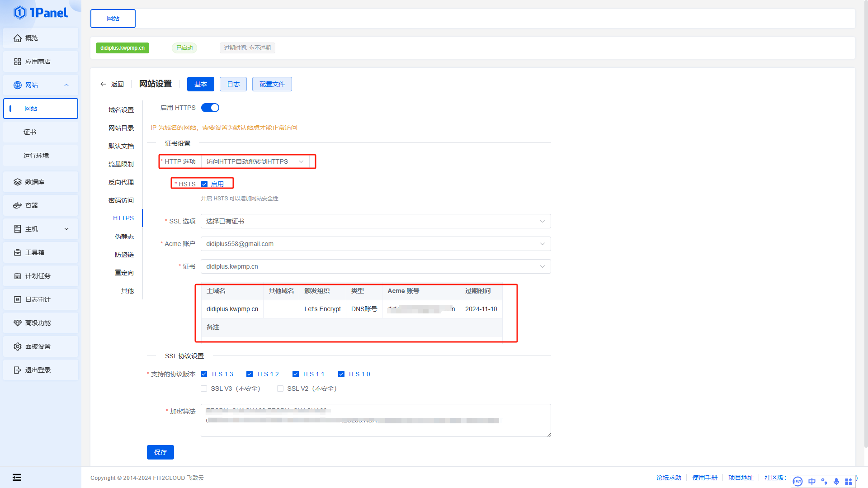The image size is (868, 488).
Task: Open 重定向 in settings menu
Action: pyautogui.click(x=124, y=273)
